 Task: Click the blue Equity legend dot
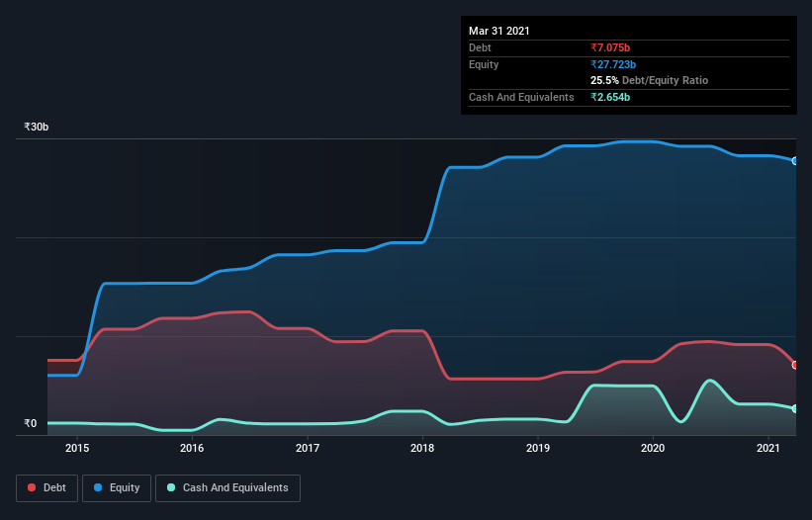pyautogui.click(x=98, y=487)
